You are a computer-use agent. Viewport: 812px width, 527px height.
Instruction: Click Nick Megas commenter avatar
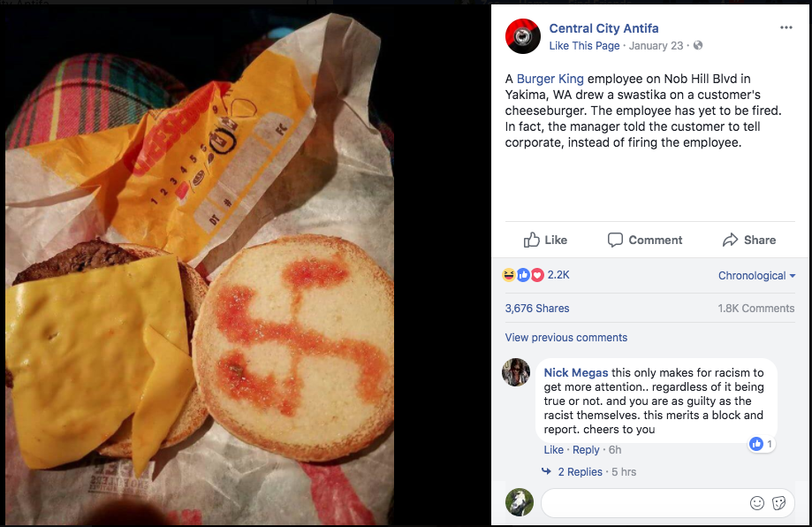click(x=516, y=372)
